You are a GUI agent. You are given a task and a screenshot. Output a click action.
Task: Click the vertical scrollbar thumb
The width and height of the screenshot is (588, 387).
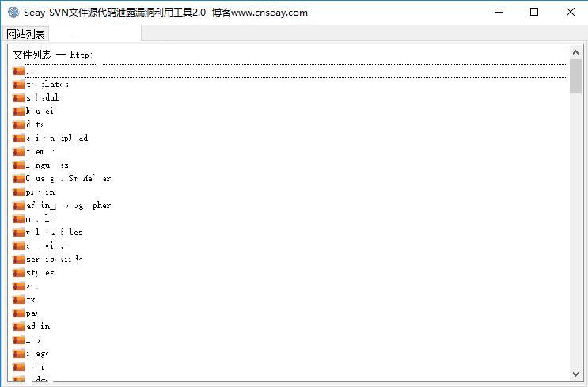click(x=575, y=76)
